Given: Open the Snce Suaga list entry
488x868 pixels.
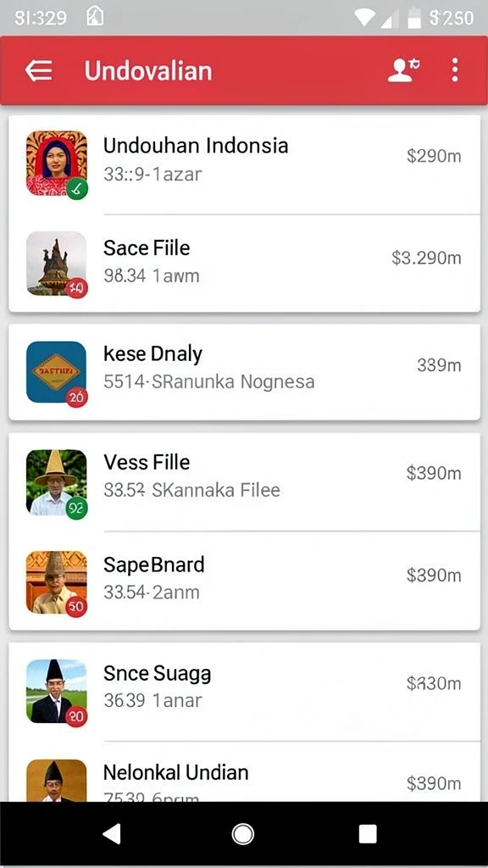Looking at the screenshot, I should [244, 691].
